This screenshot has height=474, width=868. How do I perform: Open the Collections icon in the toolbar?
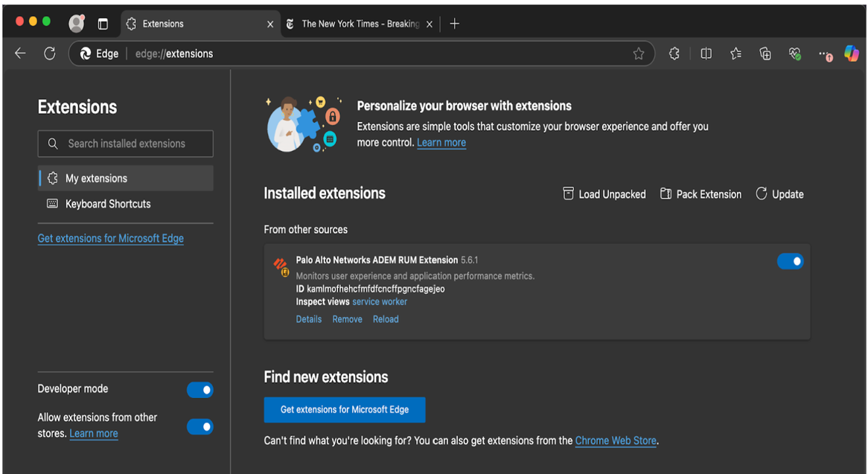click(x=765, y=54)
